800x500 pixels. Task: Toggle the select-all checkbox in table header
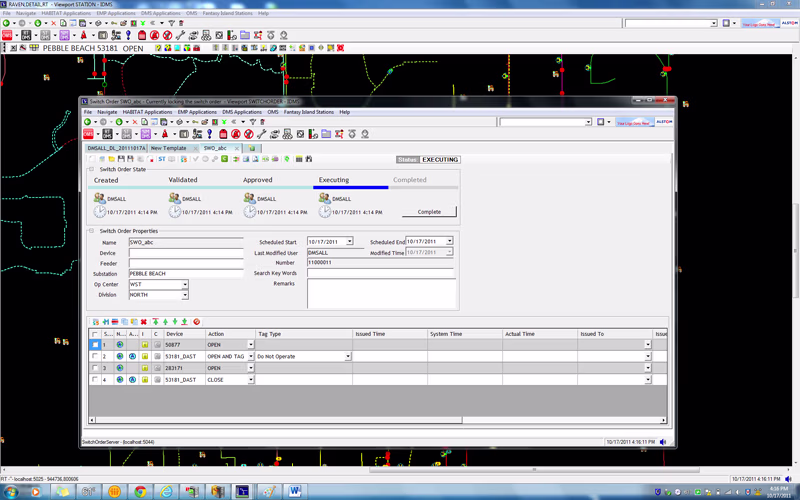coord(95,334)
